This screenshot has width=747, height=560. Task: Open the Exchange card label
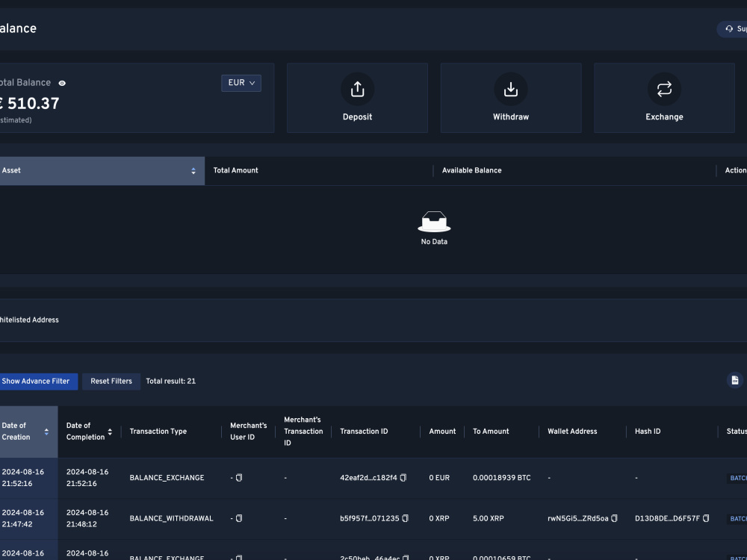[x=664, y=116]
